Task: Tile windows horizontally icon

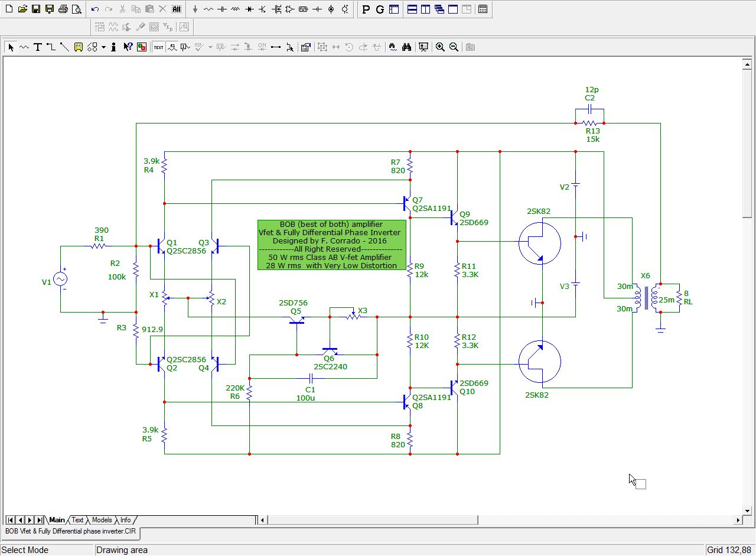Action: coord(412,9)
